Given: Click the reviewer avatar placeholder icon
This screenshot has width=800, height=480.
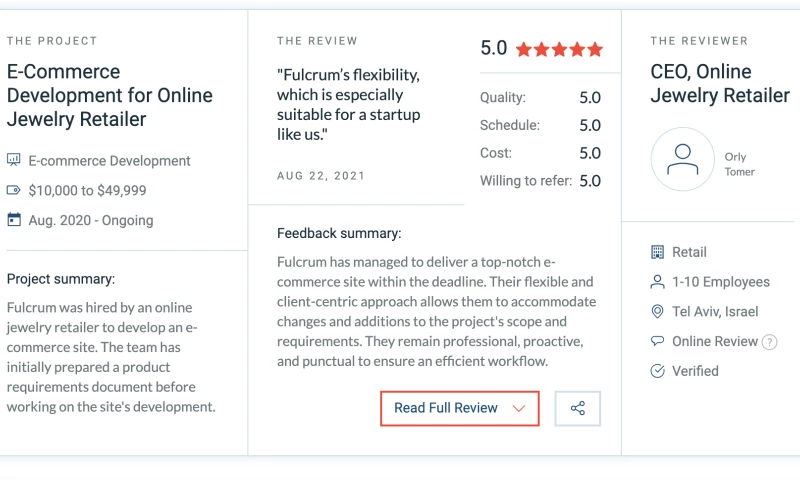Looking at the screenshot, I should click(683, 159).
